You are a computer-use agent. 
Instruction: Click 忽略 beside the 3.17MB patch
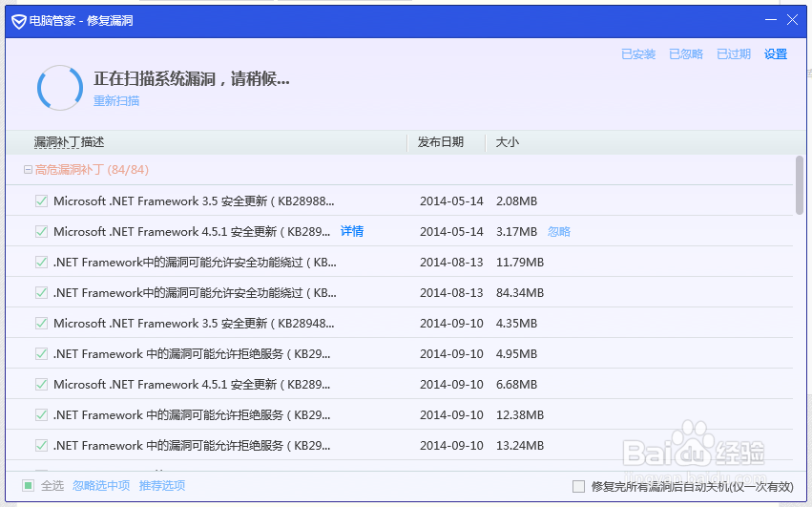click(559, 231)
